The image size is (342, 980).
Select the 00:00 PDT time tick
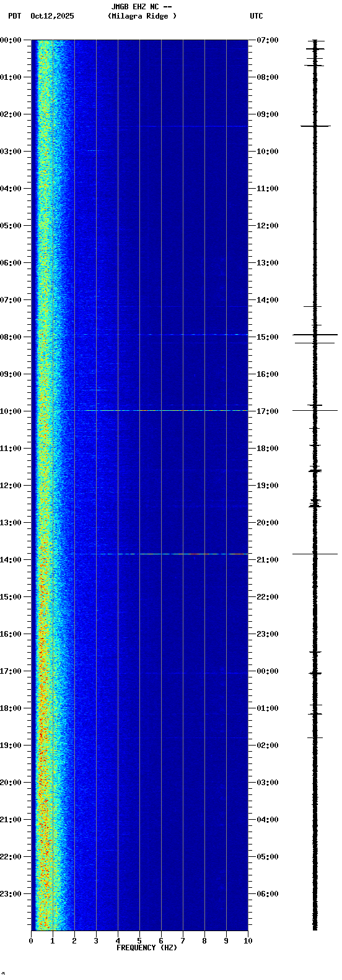pos(11,40)
